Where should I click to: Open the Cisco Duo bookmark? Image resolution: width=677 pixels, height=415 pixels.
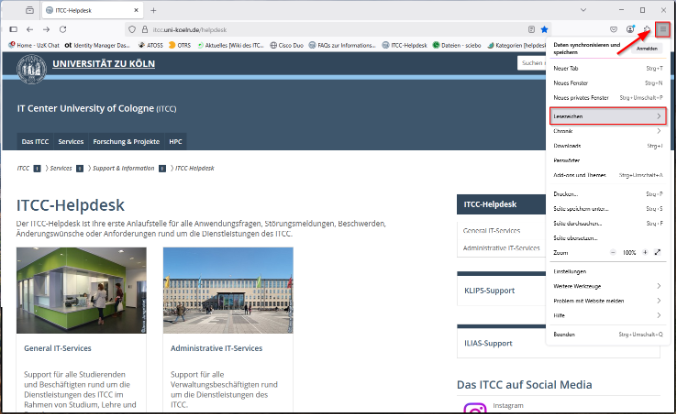287,45
